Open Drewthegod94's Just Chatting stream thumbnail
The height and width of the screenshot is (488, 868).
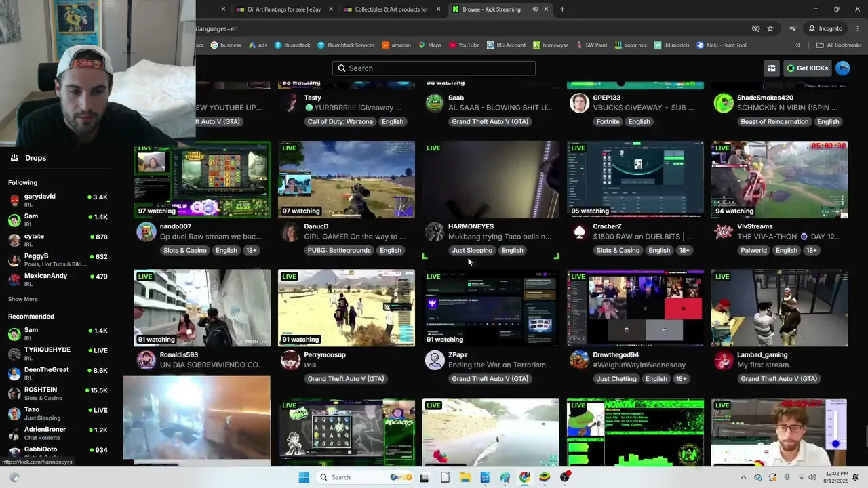pos(635,308)
